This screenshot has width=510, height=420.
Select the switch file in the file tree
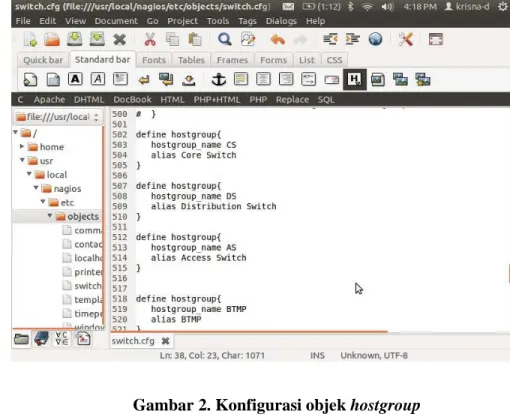82,286
